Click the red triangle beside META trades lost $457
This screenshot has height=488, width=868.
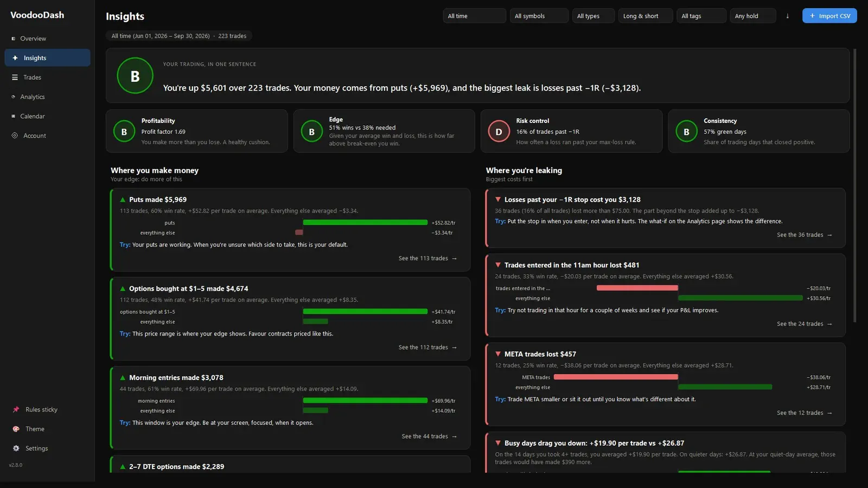click(x=498, y=354)
